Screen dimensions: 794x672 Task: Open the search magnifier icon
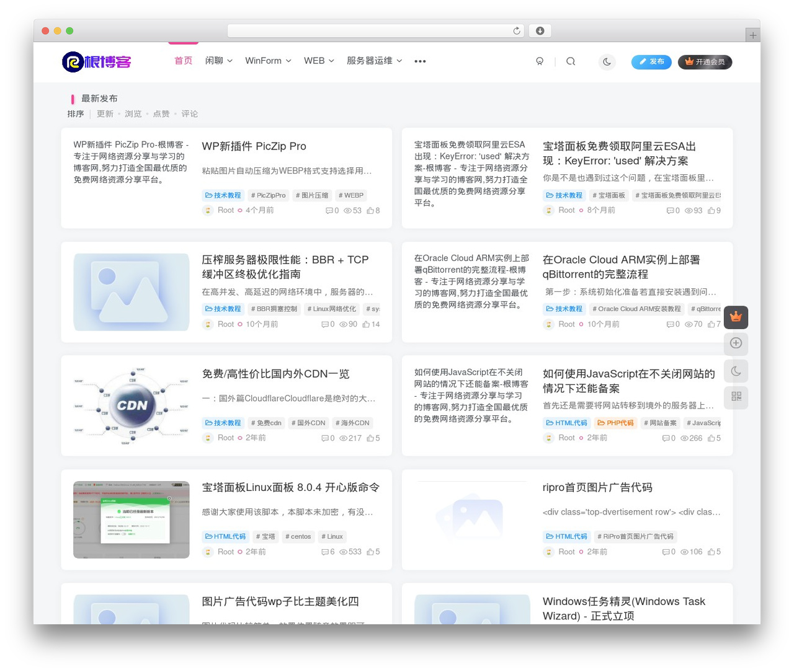571,61
